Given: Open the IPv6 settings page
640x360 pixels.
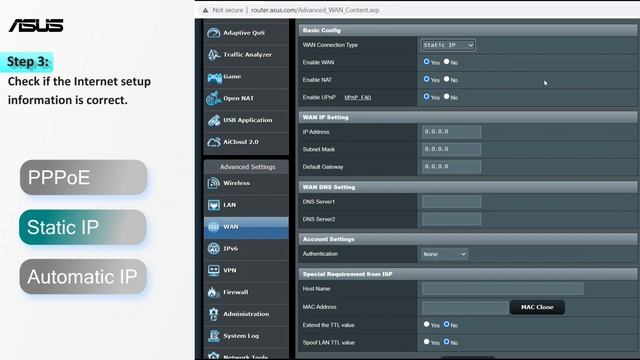Looking at the screenshot, I should click(246, 249).
